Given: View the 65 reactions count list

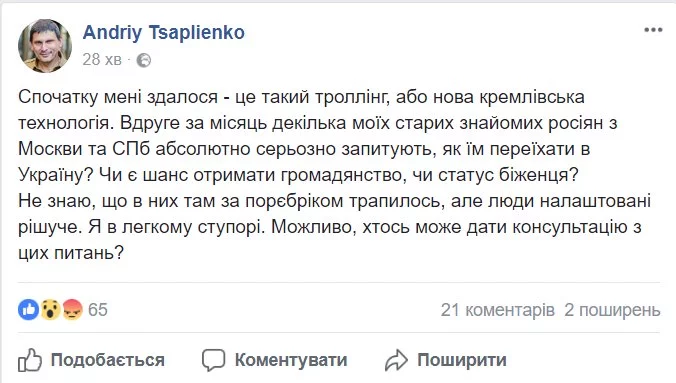Looking at the screenshot, I should click(x=98, y=310).
